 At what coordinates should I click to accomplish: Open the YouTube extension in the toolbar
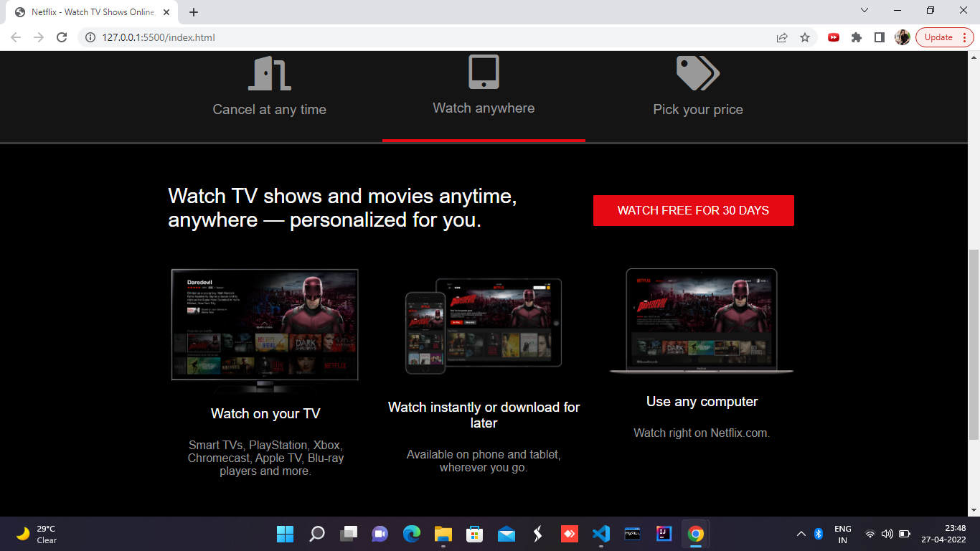click(x=834, y=37)
